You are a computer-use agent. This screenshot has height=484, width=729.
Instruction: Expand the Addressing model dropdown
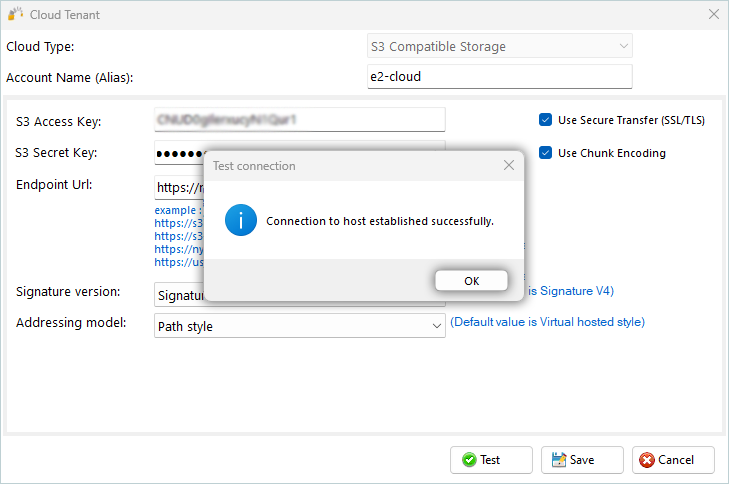tap(436, 326)
